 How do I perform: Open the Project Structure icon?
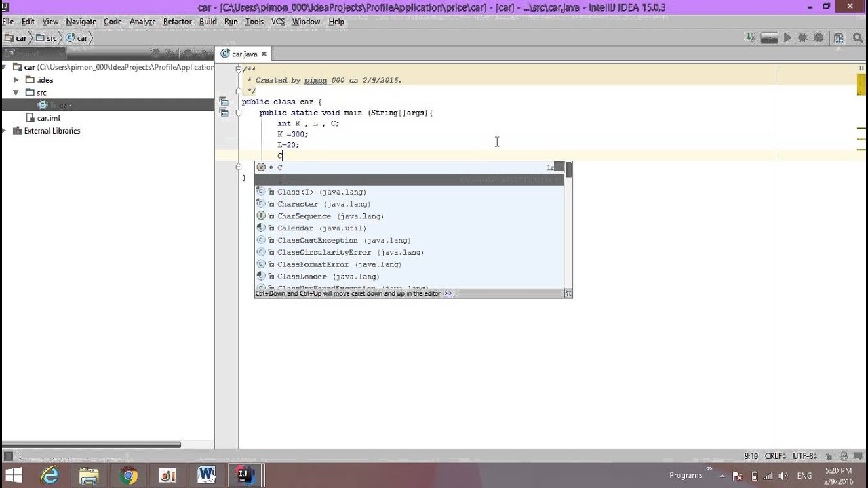839,38
